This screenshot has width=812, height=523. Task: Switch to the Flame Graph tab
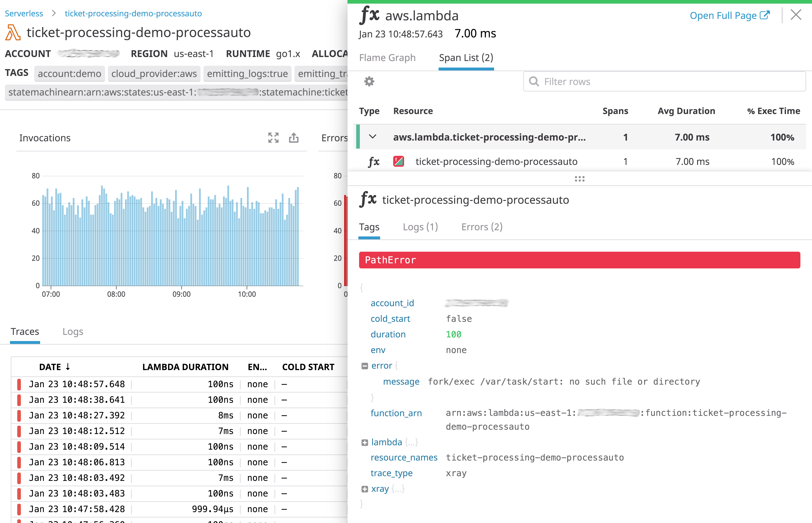pos(387,58)
